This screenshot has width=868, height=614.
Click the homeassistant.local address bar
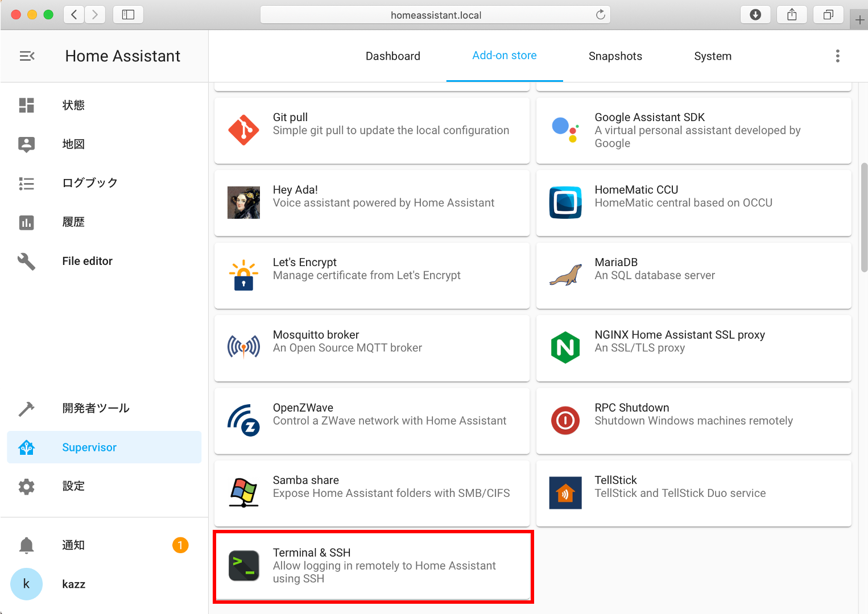tap(435, 15)
